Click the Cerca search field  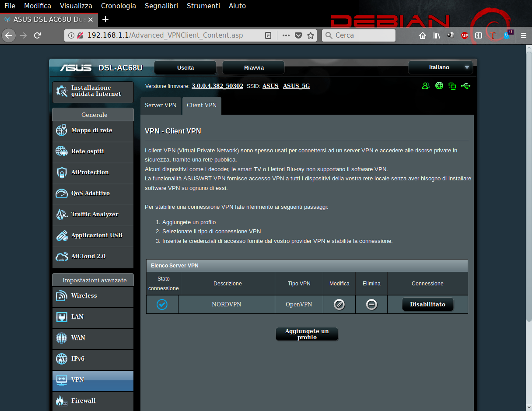pyautogui.click(x=363, y=35)
